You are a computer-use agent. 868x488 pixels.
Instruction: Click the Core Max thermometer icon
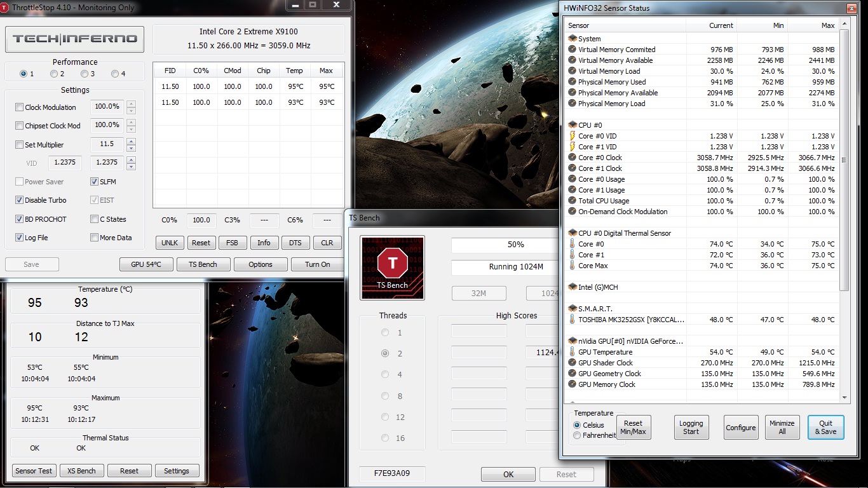573,266
